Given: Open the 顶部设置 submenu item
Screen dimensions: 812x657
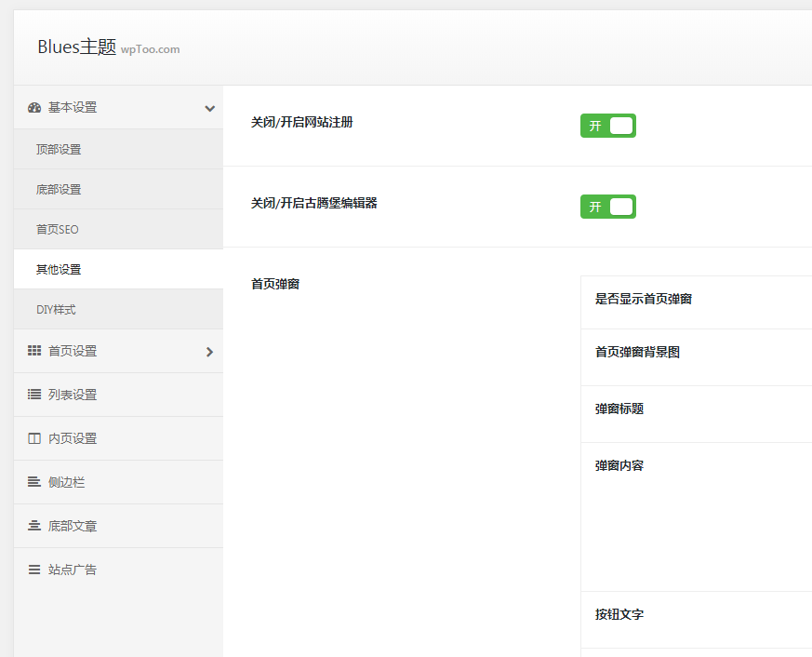Looking at the screenshot, I should (x=59, y=150).
